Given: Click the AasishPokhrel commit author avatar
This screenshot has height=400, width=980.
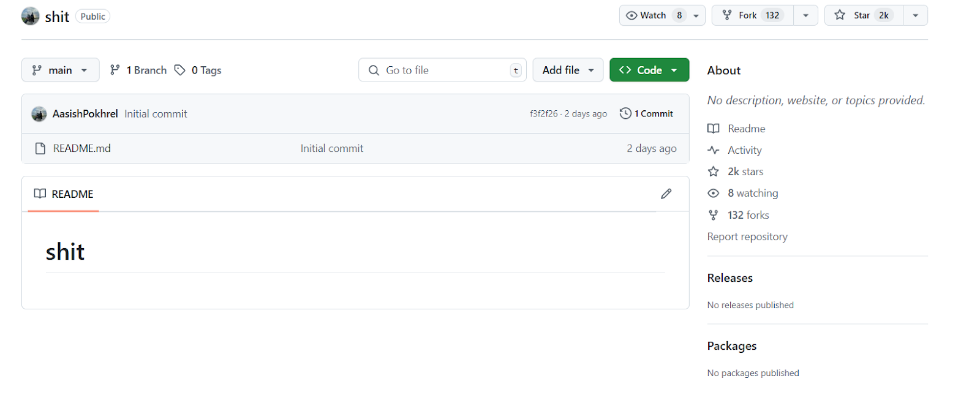Looking at the screenshot, I should (39, 114).
